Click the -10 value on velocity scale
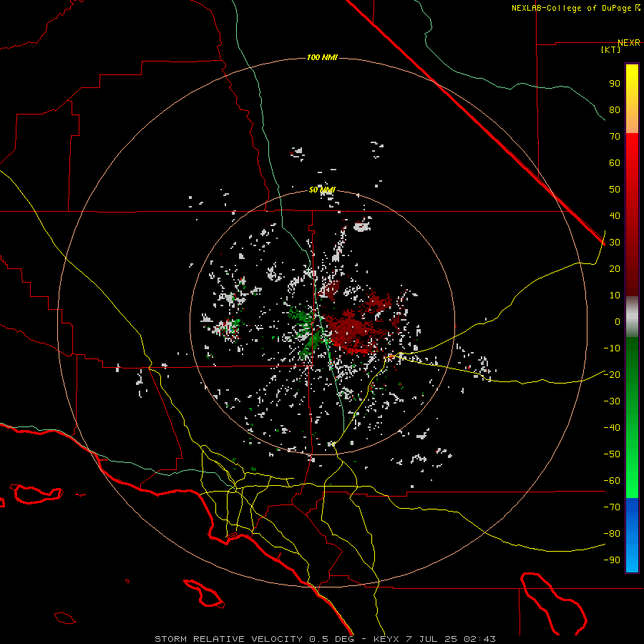This screenshot has height=644, width=644. pos(612,348)
